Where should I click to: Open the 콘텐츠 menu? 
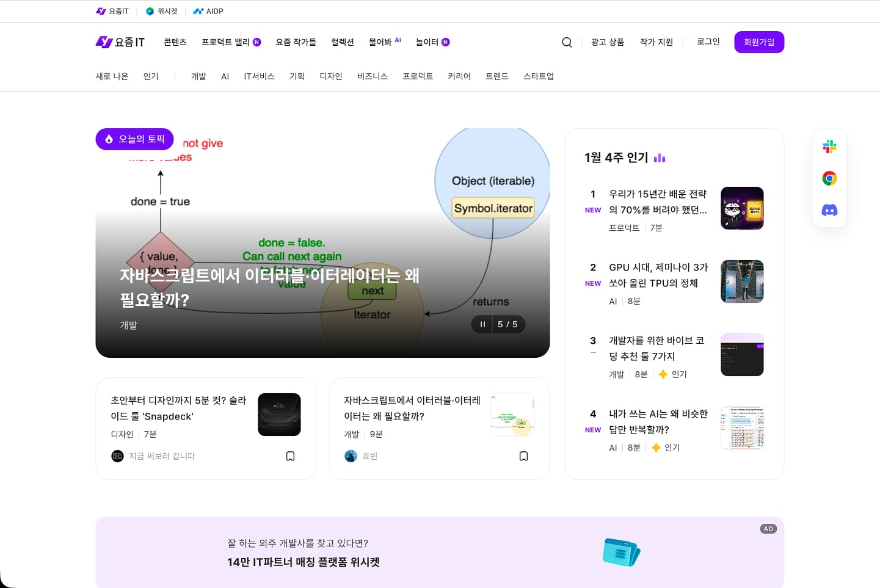click(175, 42)
